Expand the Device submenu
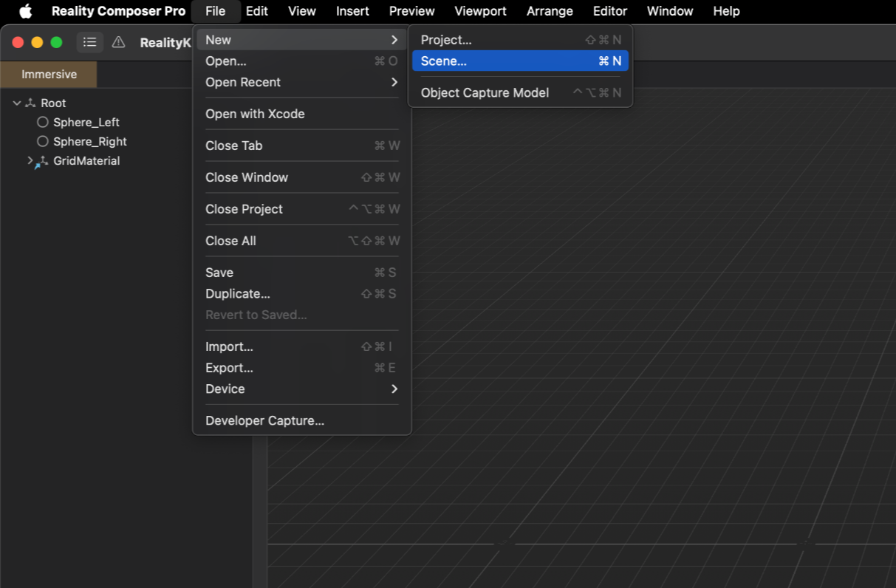This screenshot has width=896, height=588. pyautogui.click(x=302, y=389)
